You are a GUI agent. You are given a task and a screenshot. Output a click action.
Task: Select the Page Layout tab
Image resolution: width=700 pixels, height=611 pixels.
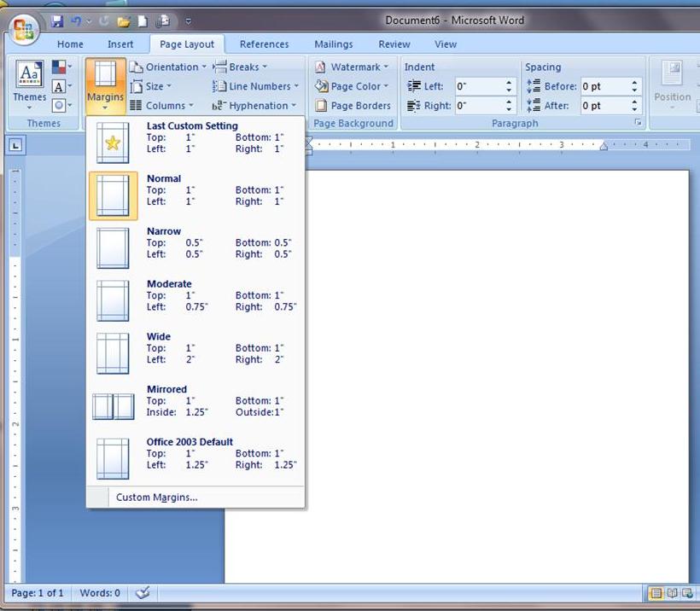tap(187, 44)
